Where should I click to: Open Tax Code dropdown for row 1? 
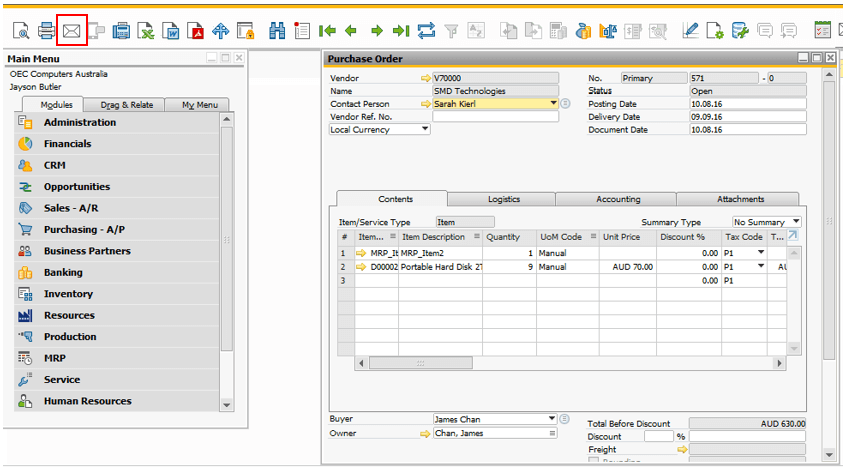(761, 252)
